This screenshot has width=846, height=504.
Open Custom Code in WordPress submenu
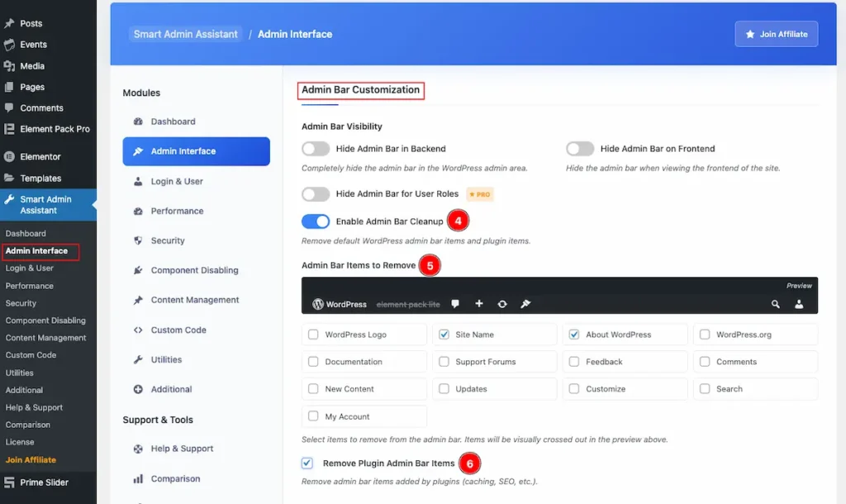[x=31, y=355]
